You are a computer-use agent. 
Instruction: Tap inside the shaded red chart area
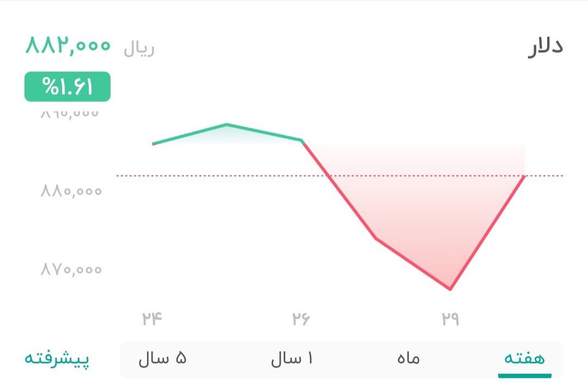425,229
